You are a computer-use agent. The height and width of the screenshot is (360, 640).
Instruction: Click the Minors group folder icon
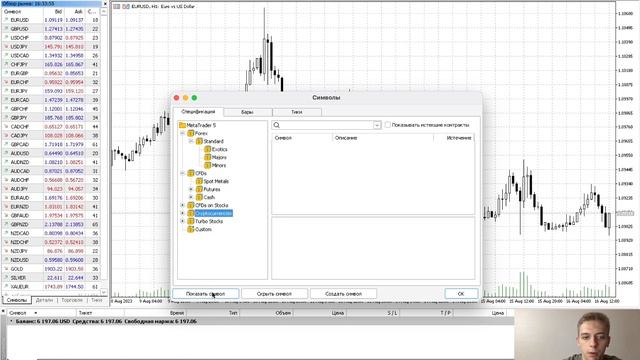click(x=207, y=165)
